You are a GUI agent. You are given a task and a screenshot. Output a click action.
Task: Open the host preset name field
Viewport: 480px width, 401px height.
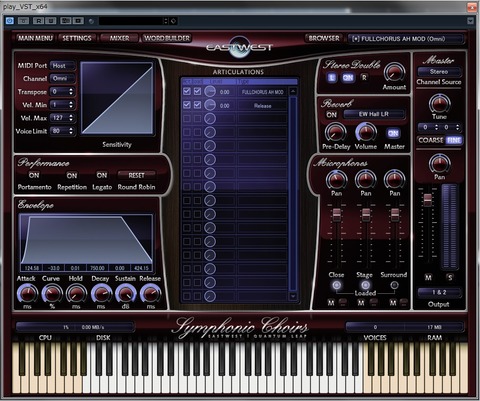131,21
